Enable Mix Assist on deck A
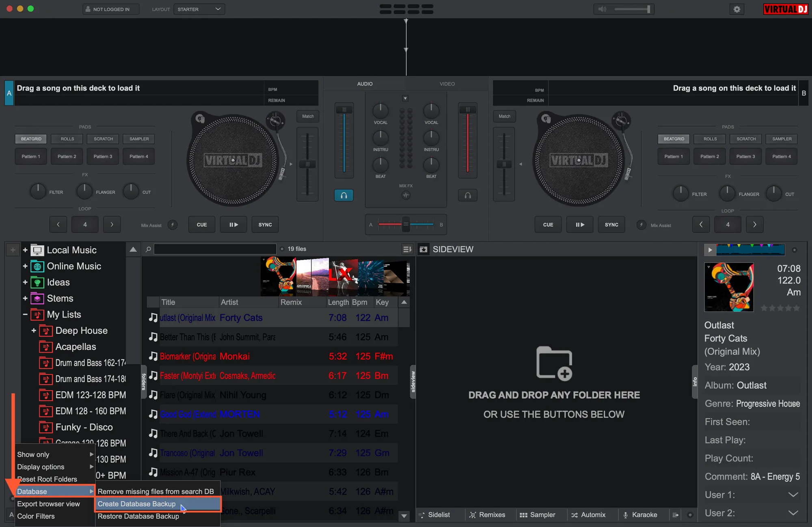 [x=173, y=225]
